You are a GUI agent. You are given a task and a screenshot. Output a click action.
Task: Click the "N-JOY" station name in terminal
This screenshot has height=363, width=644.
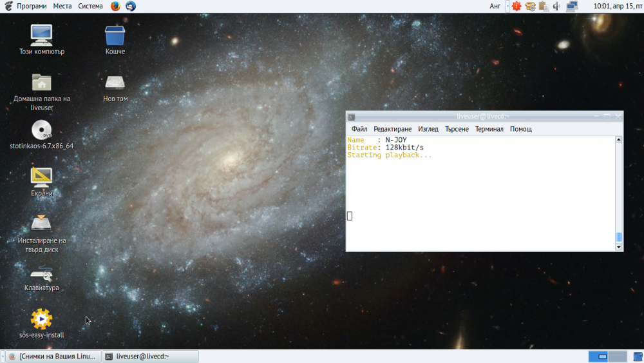click(x=396, y=140)
